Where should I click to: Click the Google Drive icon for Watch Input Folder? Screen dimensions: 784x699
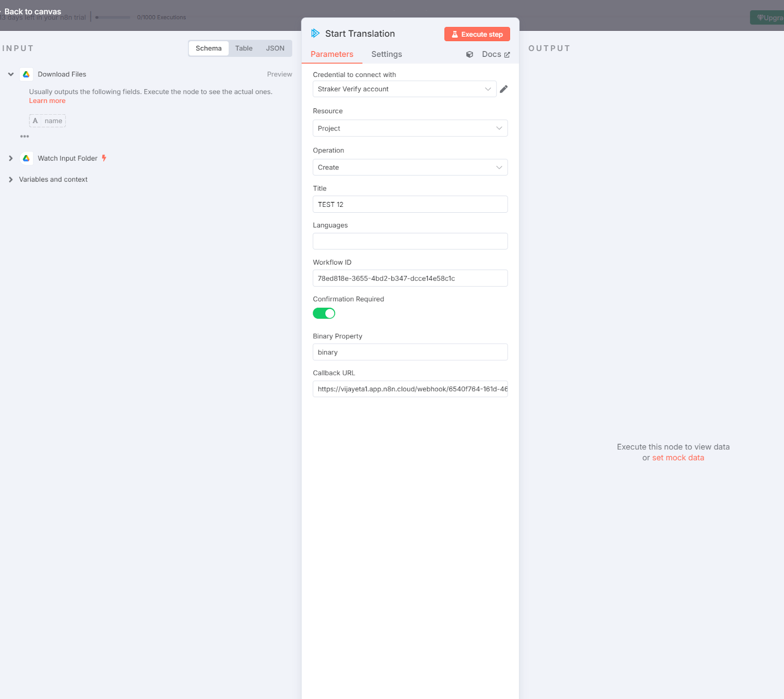pyautogui.click(x=26, y=158)
